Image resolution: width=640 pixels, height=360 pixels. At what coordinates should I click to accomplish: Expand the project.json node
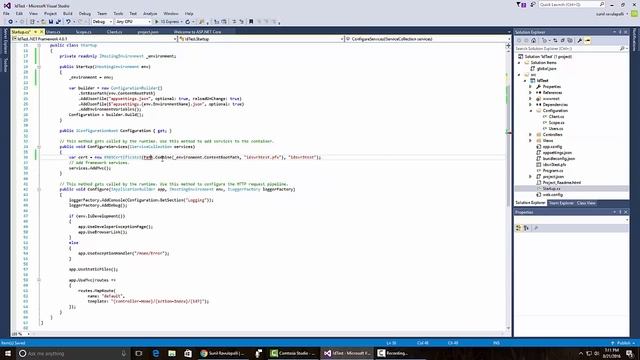click(531, 176)
